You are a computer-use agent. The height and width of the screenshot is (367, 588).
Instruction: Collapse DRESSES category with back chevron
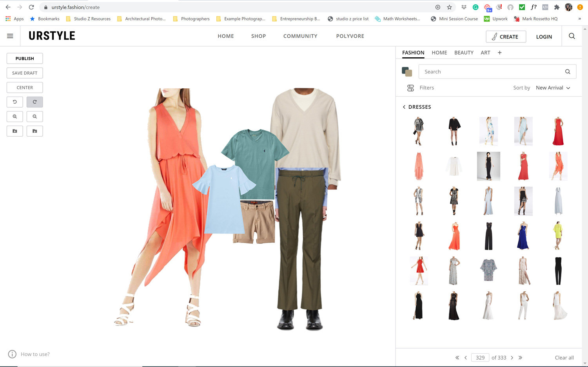click(x=404, y=107)
